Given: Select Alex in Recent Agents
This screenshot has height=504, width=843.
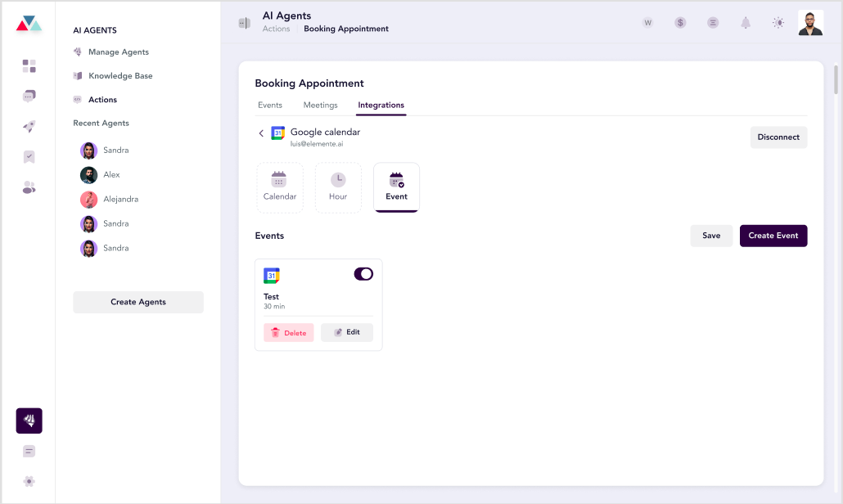Looking at the screenshot, I should pos(111,174).
